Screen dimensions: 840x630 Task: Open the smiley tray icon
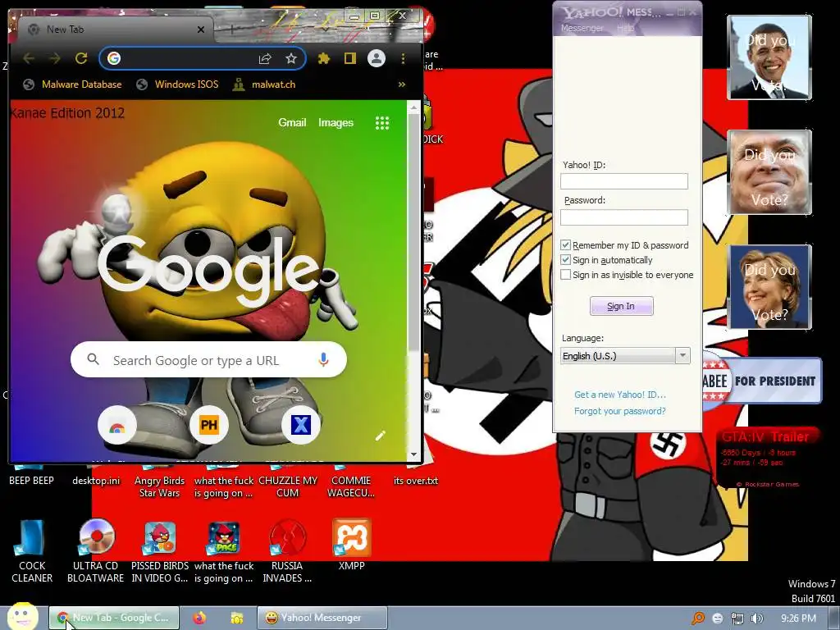point(717,619)
